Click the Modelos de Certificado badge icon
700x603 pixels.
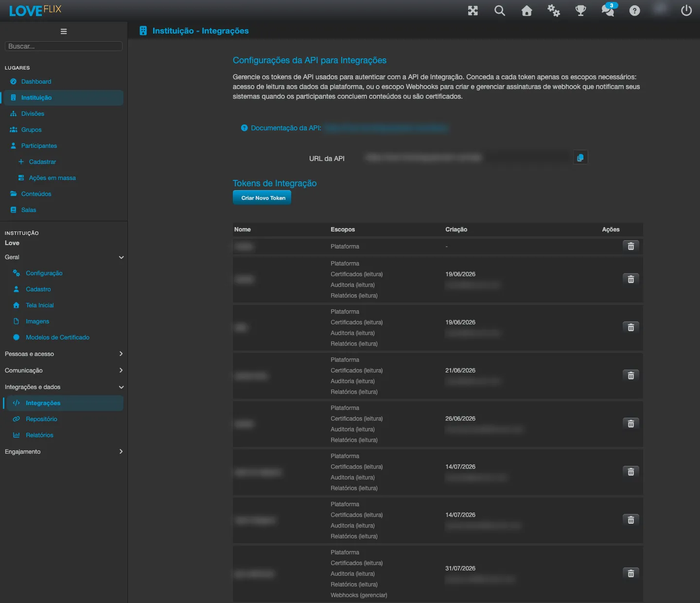tap(17, 337)
